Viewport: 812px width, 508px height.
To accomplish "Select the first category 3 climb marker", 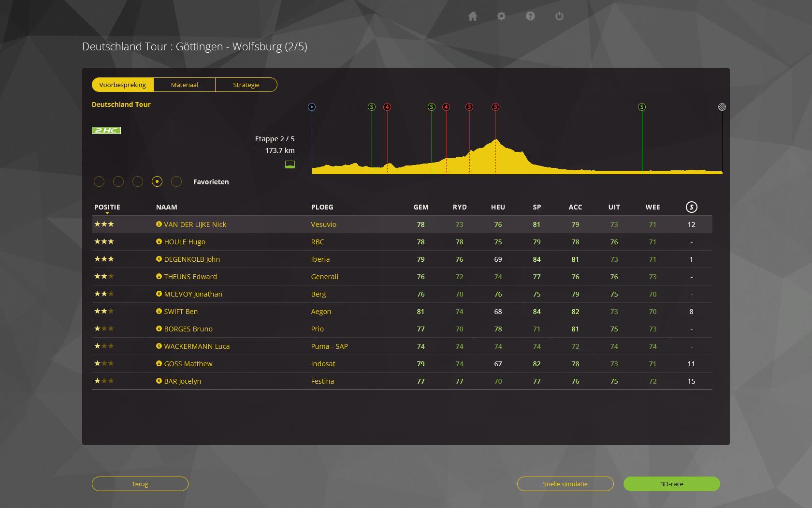I will coord(469,107).
